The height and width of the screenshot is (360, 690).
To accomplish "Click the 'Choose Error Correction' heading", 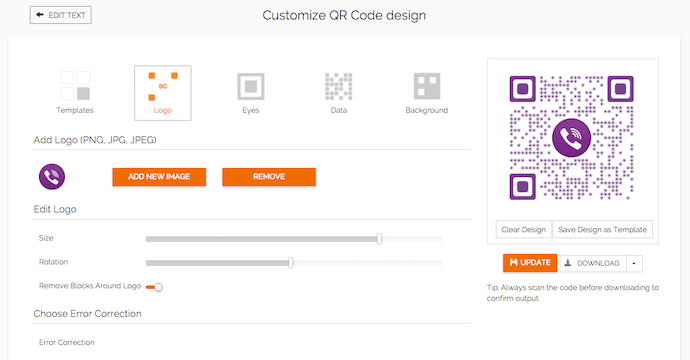I will 88,314.
